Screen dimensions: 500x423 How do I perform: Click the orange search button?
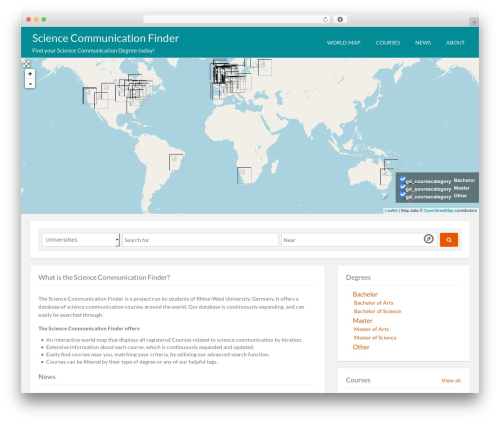coord(449,240)
